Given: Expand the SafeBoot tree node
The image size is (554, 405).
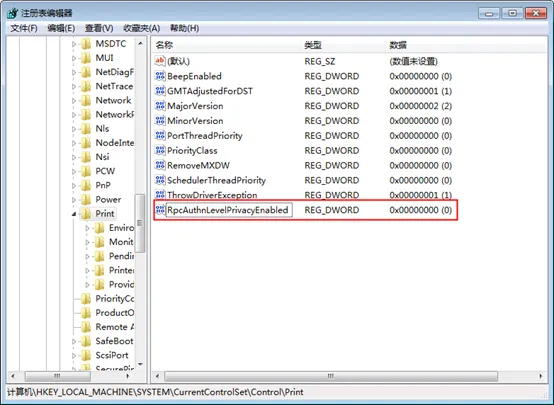Looking at the screenshot, I should tap(74, 341).
